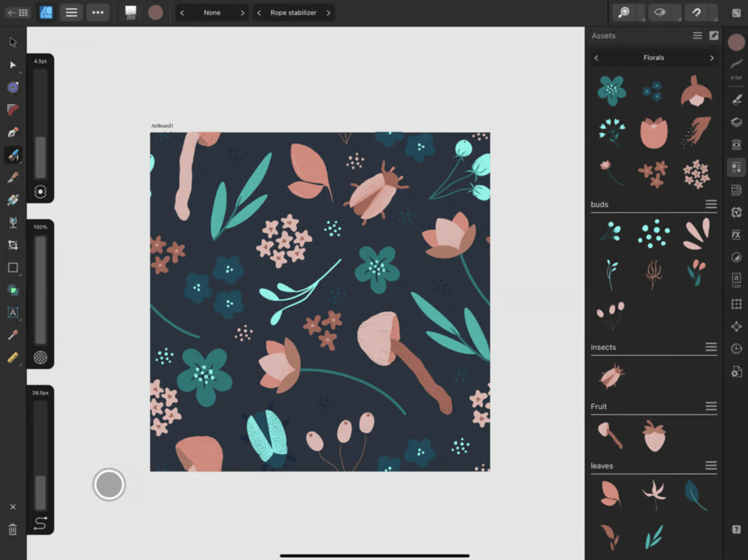Screen dimensions: 748x560
Task: Pick the beetle asset under insects
Action: pyautogui.click(x=612, y=376)
